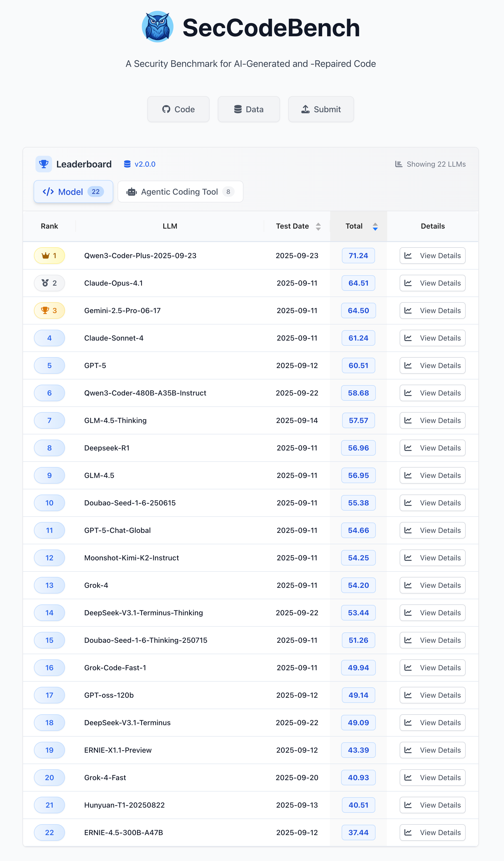This screenshot has height=861, width=504.
Task: Click the 71.24 total score badge
Action: [358, 256]
